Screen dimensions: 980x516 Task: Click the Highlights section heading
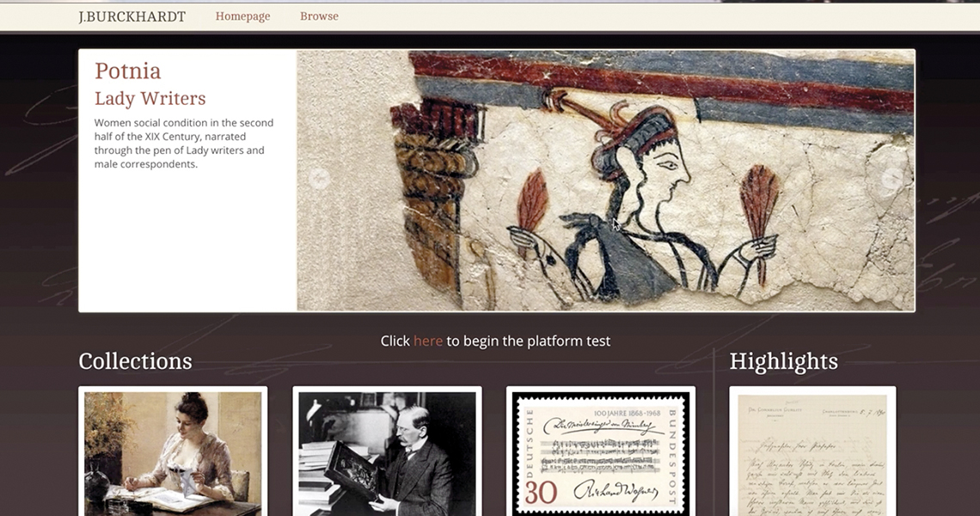click(x=783, y=361)
